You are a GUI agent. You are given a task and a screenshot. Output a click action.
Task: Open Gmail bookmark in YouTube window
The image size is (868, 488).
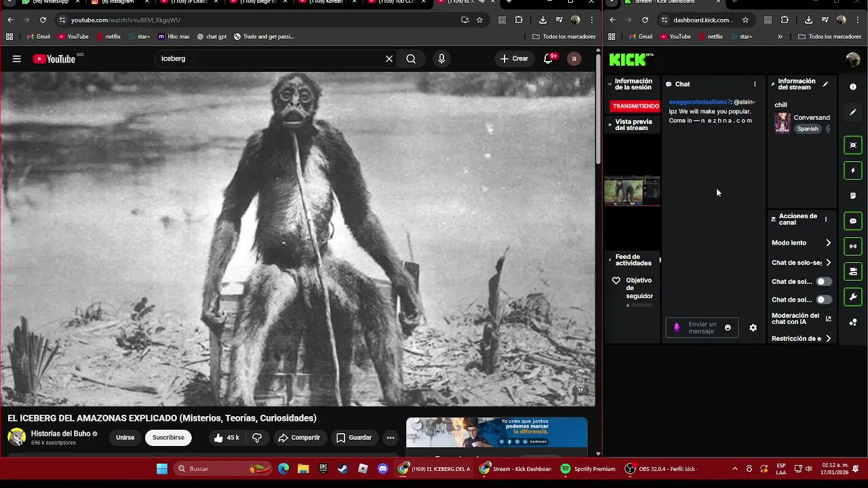[x=38, y=37]
